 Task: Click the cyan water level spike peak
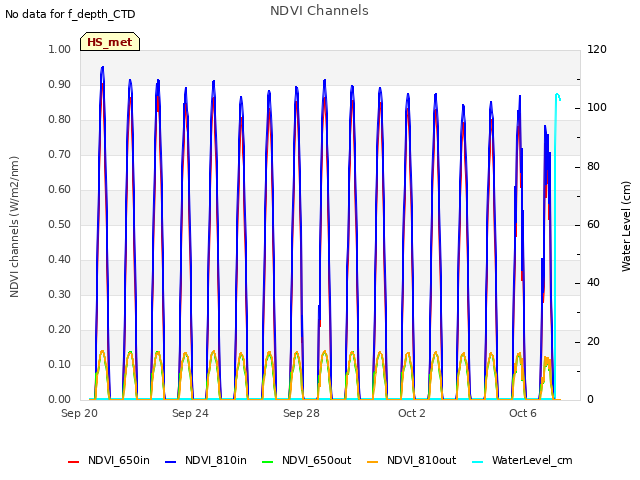click(x=558, y=95)
